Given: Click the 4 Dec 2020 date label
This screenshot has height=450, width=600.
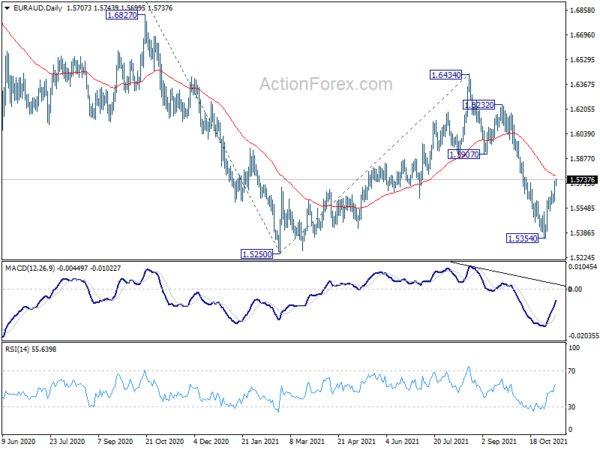Looking at the screenshot, I should pyautogui.click(x=211, y=441).
